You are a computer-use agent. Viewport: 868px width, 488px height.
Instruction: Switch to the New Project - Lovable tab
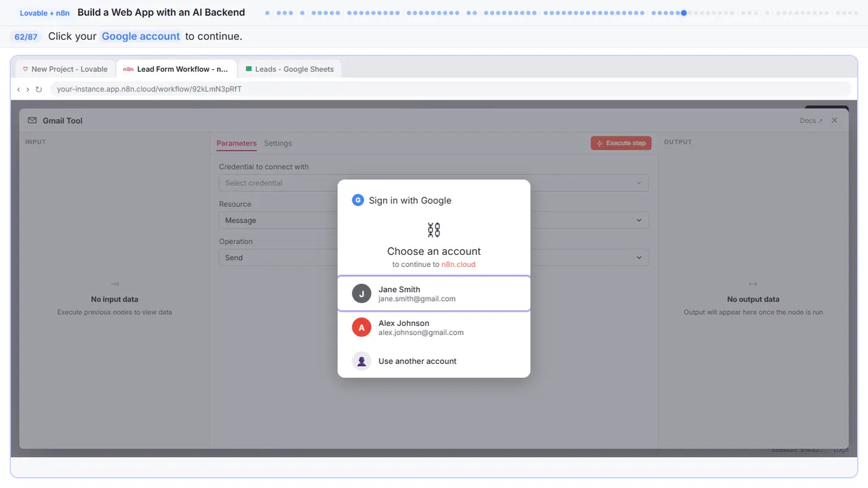(65, 69)
